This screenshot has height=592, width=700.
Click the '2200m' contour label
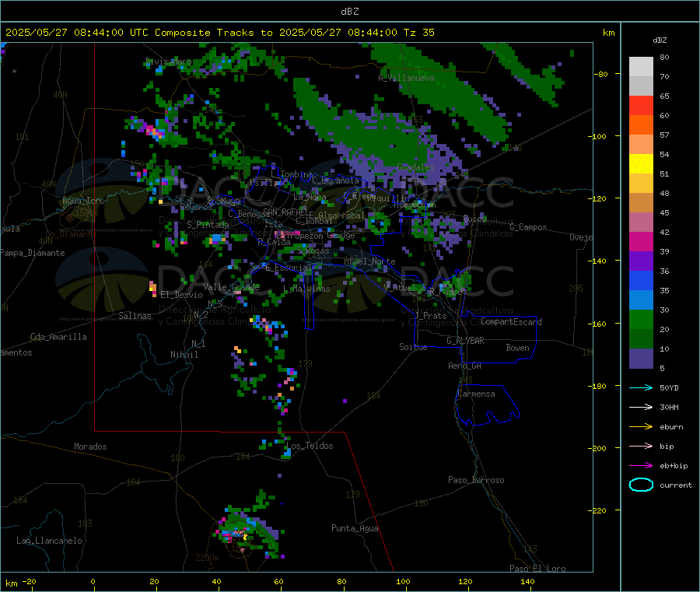click(x=207, y=558)
